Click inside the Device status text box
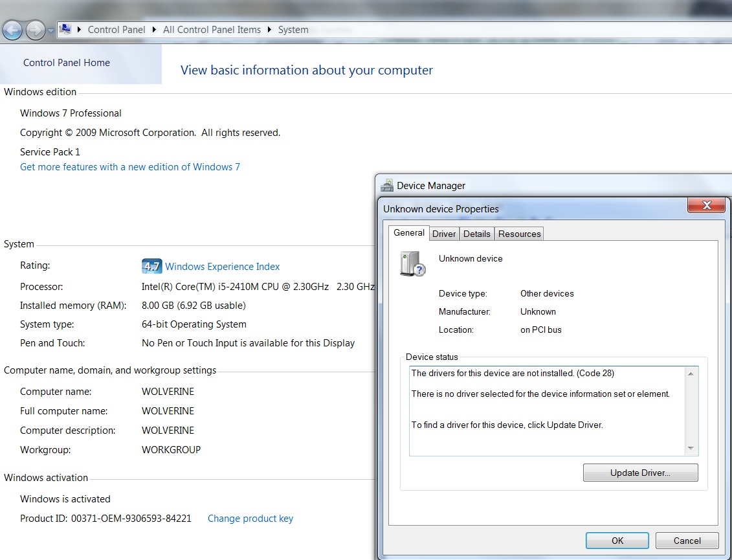The width and height of the screenshot is (732, 560). (x=547, y=410)
